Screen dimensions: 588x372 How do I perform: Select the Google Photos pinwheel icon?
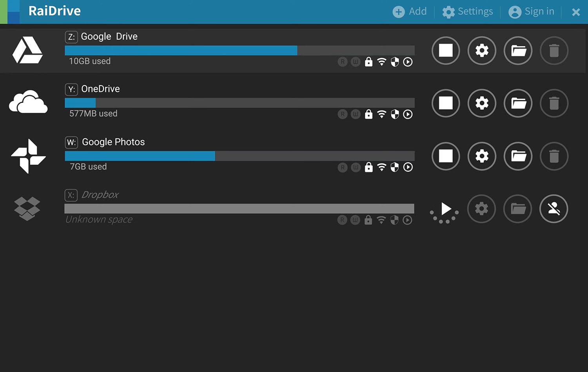coord(27,156)
